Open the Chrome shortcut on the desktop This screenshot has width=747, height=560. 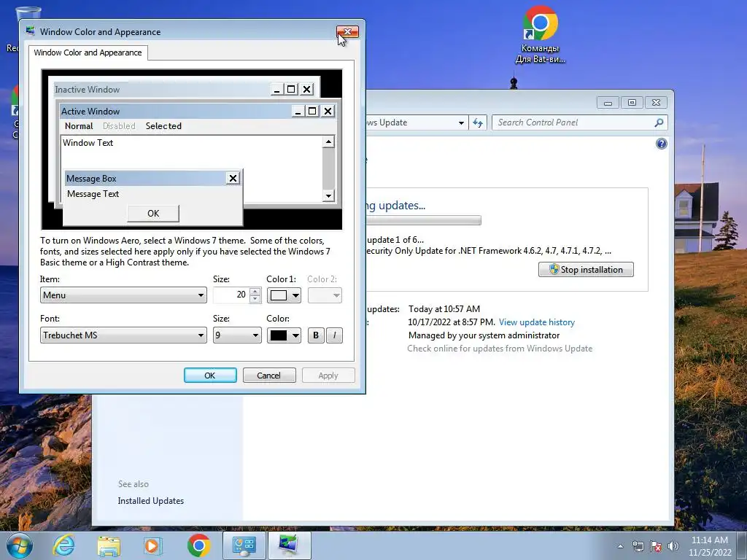point(540,34)
